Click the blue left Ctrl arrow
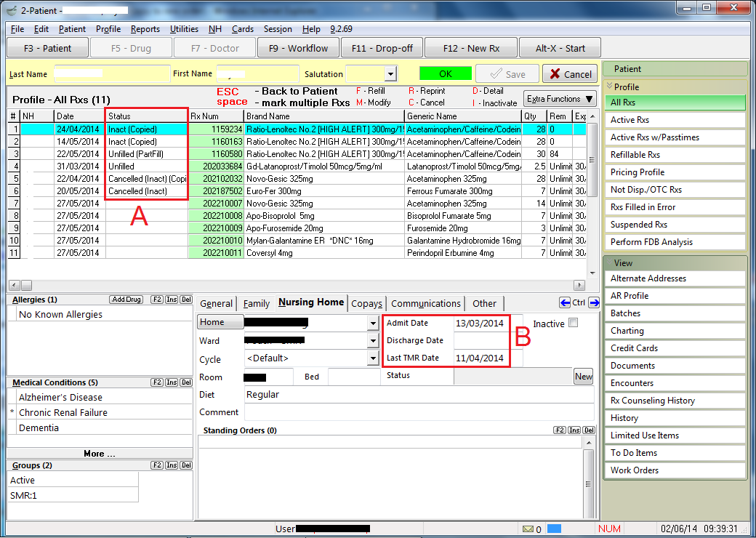This screenshot has height=538, width=756. [565, 303]
